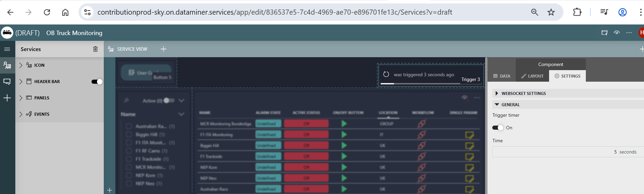The image size is (644, 194).
Task: Add a new tab next to SERVICE VIEW
Action: (163, 49)
